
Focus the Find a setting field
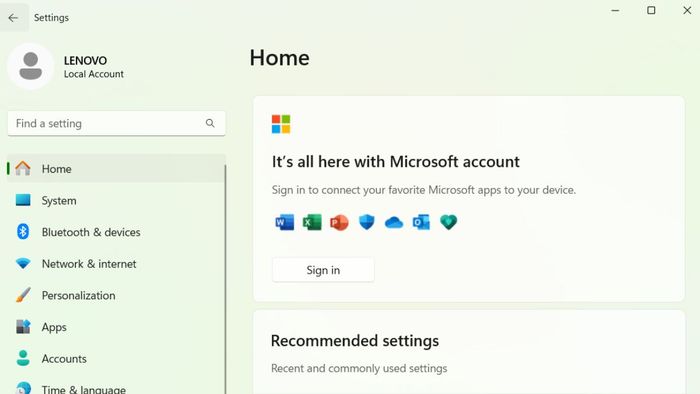pos(117,123)
